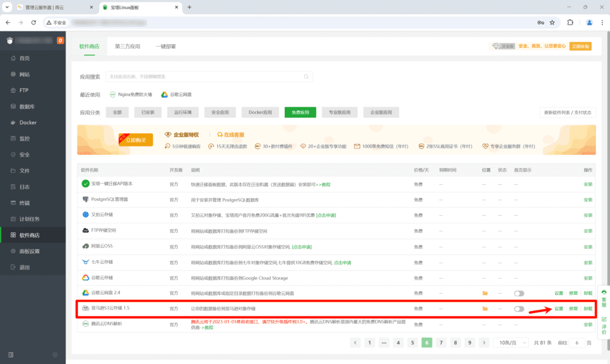Image resolution: width=610 pixels, height=364 pixels.
Task: Open the 10条/页 page size dropdown
Action: pos(511,343)
